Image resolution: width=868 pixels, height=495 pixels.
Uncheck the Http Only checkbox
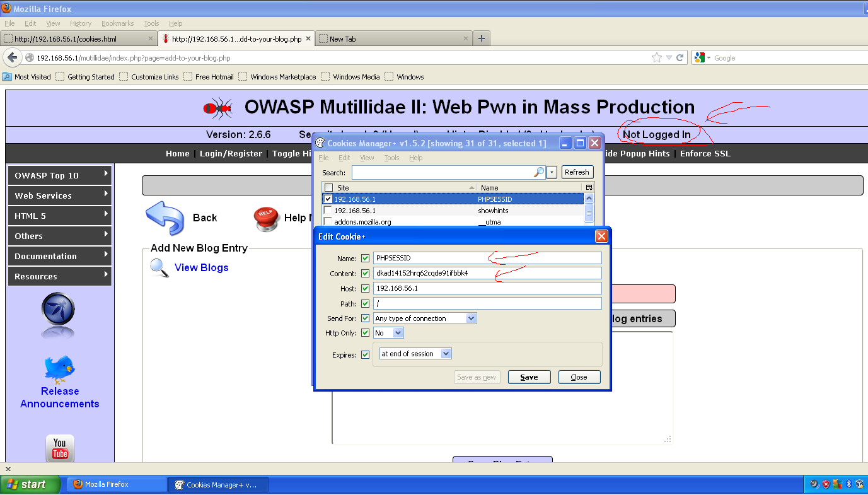click(x=366, y=333)
